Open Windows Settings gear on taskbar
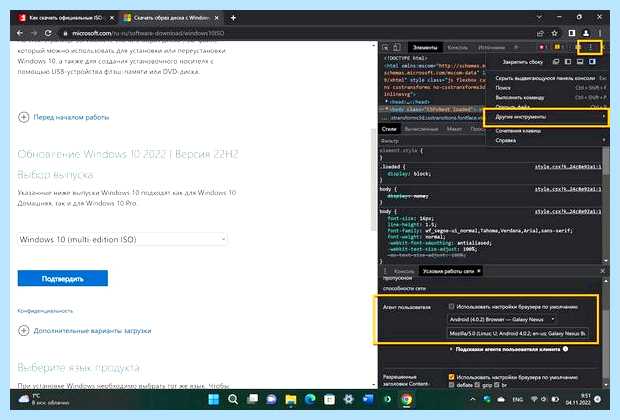620x420 pixels. coord(348,399)
